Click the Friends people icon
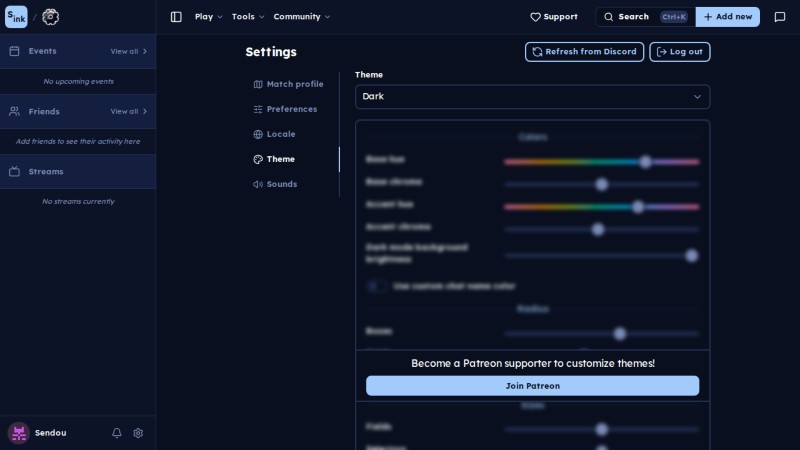The image size is (800, 450). click(x=14, y=111)
